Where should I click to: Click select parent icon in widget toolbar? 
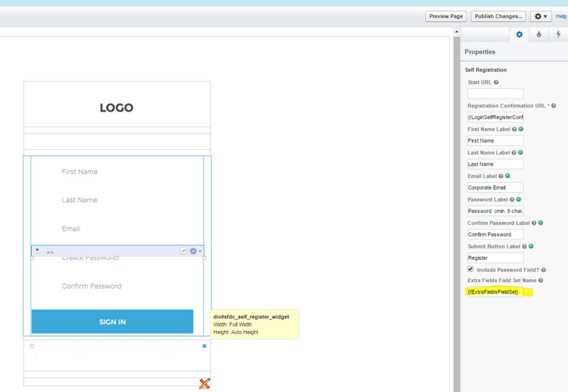coord(37,251)
